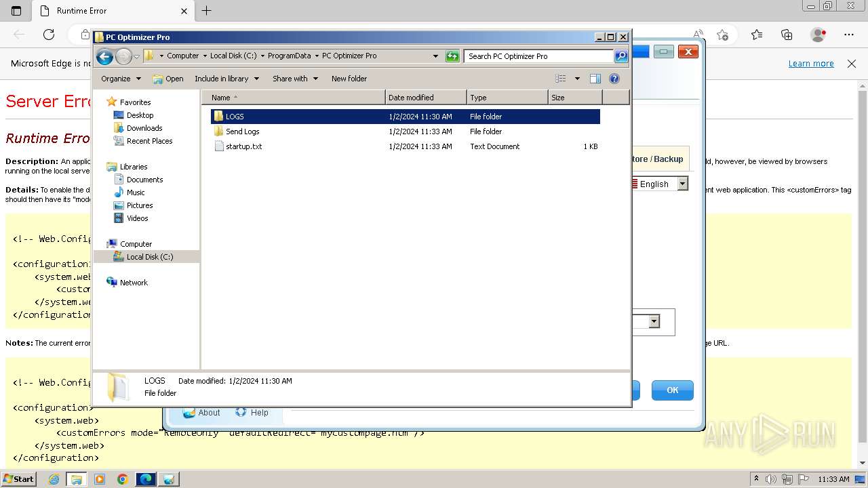868x488 pixels.
Task: Select the LOGS folder row
Action: [406, 117]
